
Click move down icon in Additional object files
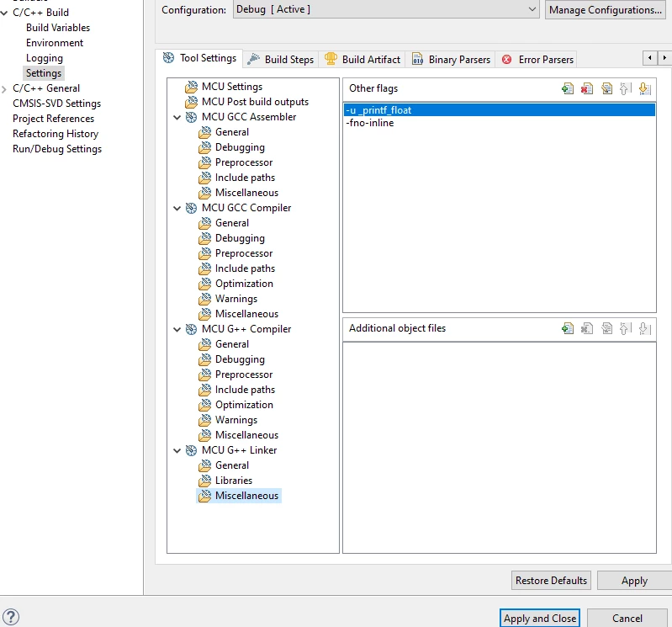pyautogui.click(x=644, y=328)
